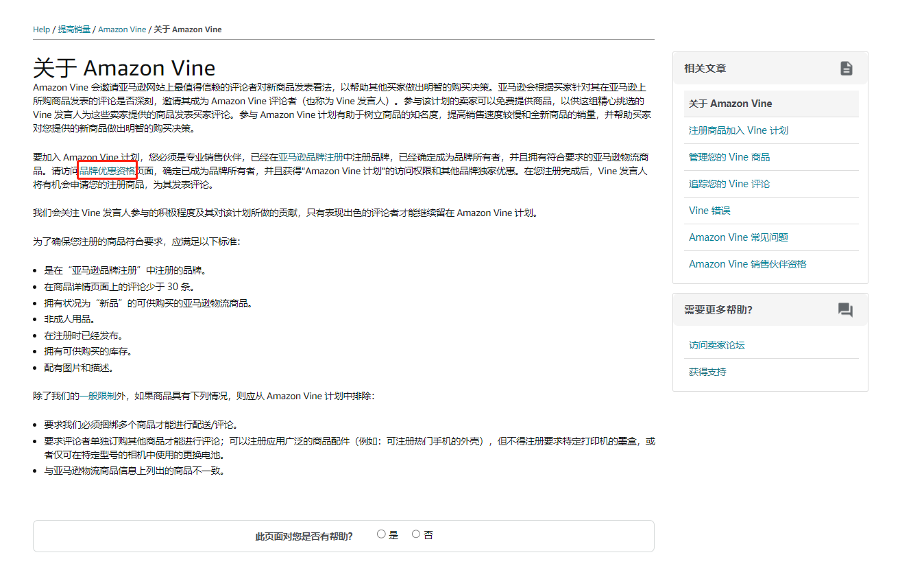The height and width of the screenshot is (568, 924).
Task: Open Amazon Vine 销售伙伴资格 article
Action: [747, 264]
